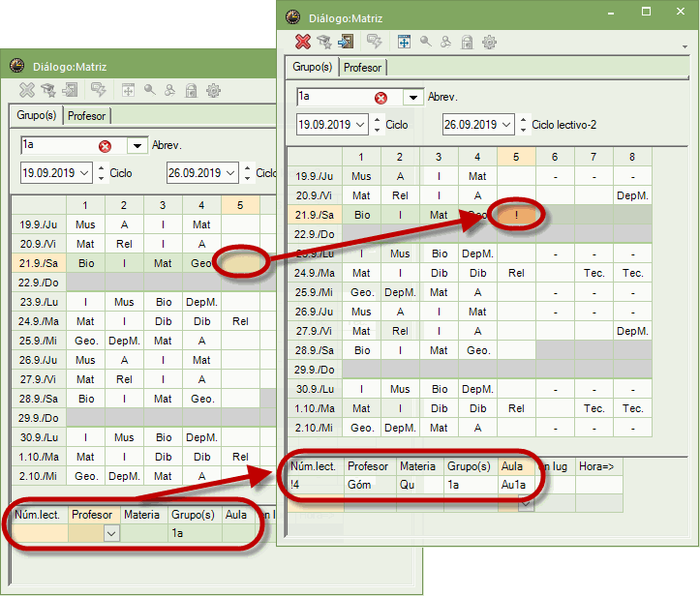
Task: Click the clock app icon in front title bar
Action: (x=292, y=17)
